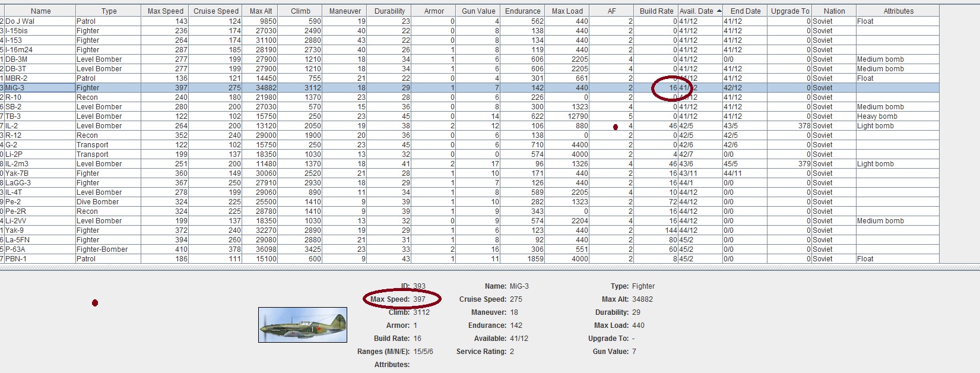Click upgrade value 378 in IL-2 row
This screenshot has height=373, width=980.
pos(789,125)
